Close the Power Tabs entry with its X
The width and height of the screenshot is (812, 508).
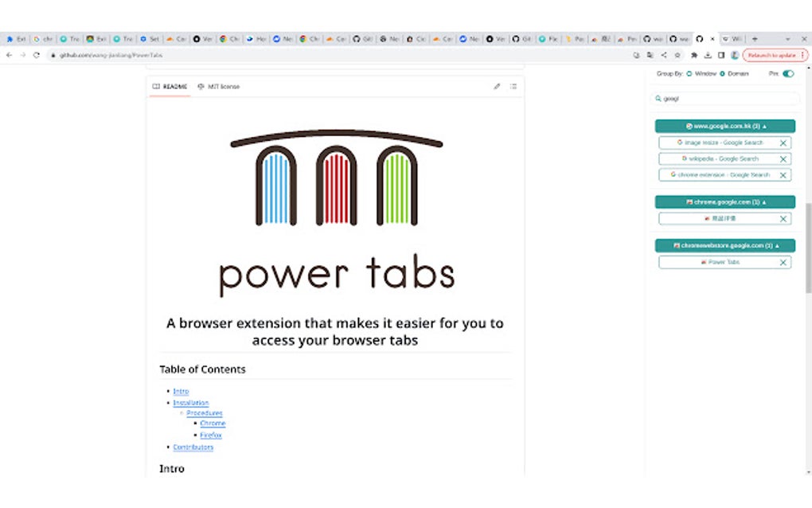pyautogui.click(x=783, y=262)
